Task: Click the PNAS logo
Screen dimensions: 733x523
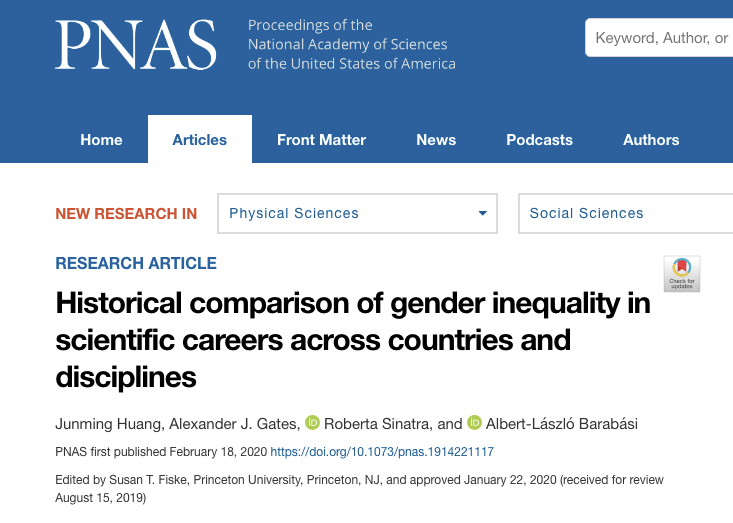Action: 136,45
